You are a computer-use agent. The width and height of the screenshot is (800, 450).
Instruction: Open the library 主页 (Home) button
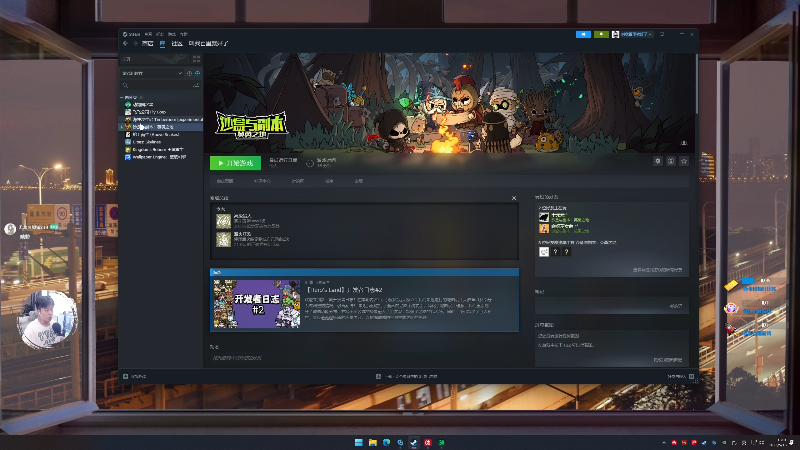pyautogui.click(x=155, y=59)
